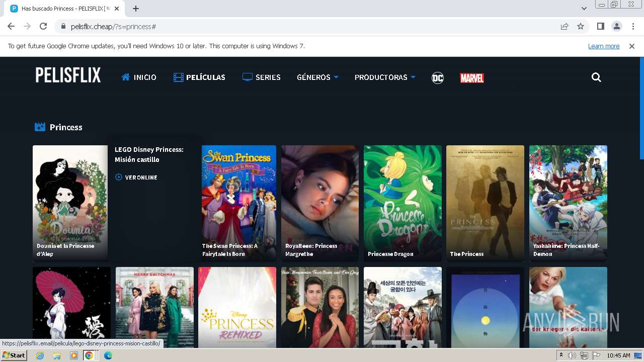644x362 pixels.
Task: Open the Korean historical movie poster
Action: 403,307
